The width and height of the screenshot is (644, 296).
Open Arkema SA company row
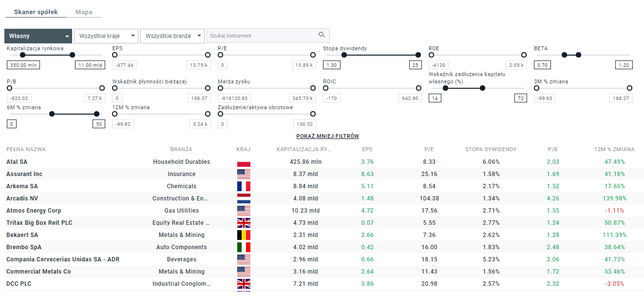pos(324,186)
